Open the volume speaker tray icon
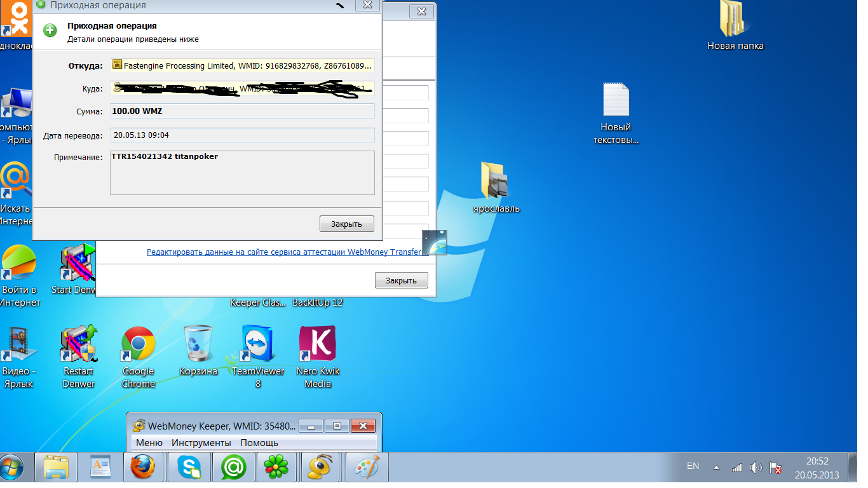868x488 pixels. (756, 468)
